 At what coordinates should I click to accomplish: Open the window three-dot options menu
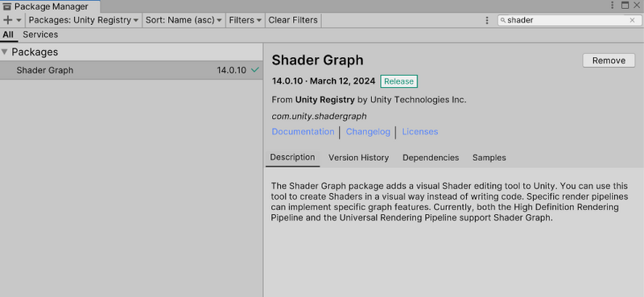coord(613,6)
